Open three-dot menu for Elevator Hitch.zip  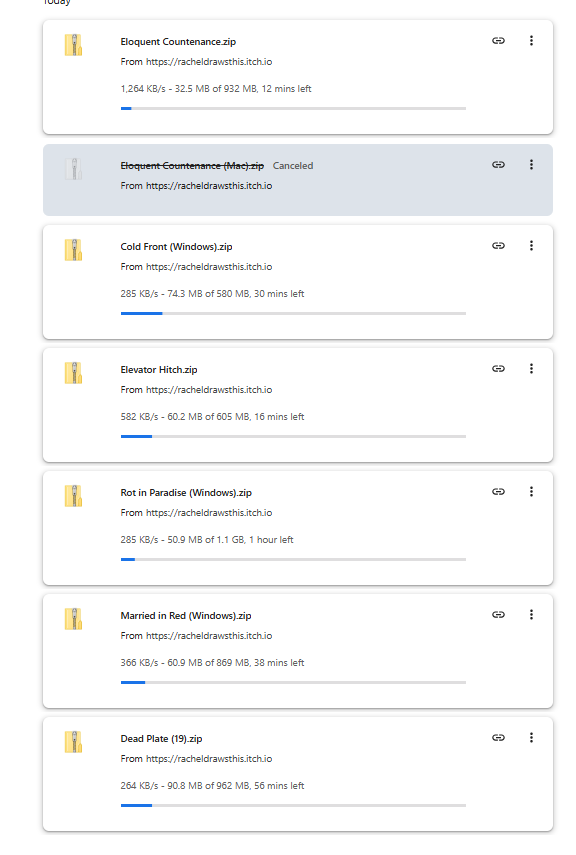point(531,369)
